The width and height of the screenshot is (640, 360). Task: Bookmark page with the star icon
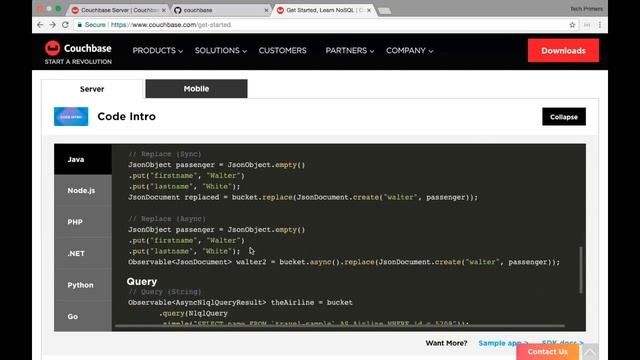(572, 25)
